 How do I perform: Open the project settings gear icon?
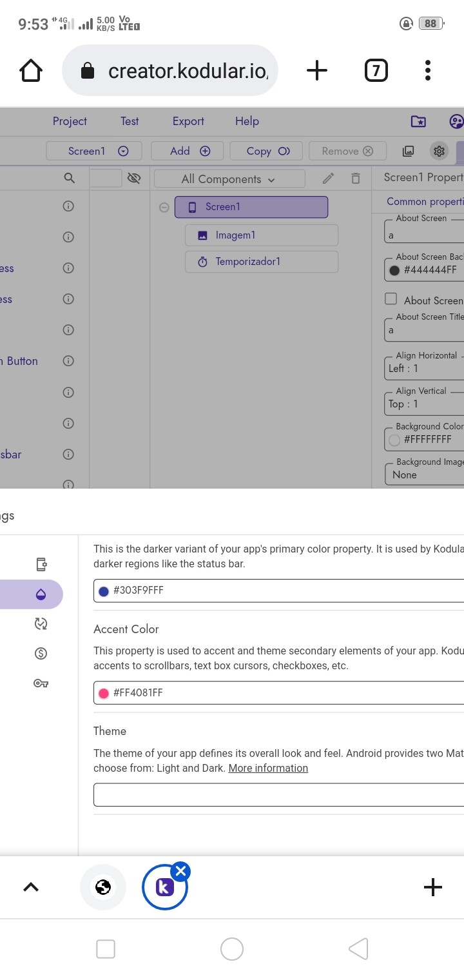tap(439, 151)
